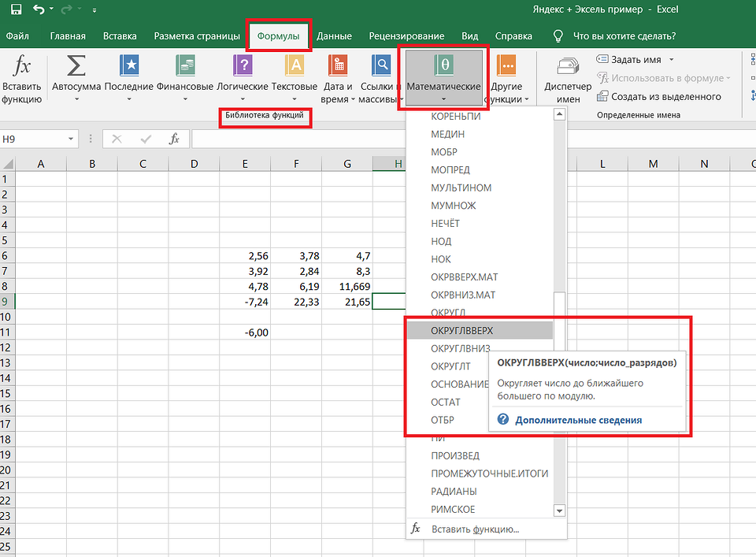The width and height of the screenshot is (756, 557).
Task: Click the Save icon in title bar
Action: 16,9
